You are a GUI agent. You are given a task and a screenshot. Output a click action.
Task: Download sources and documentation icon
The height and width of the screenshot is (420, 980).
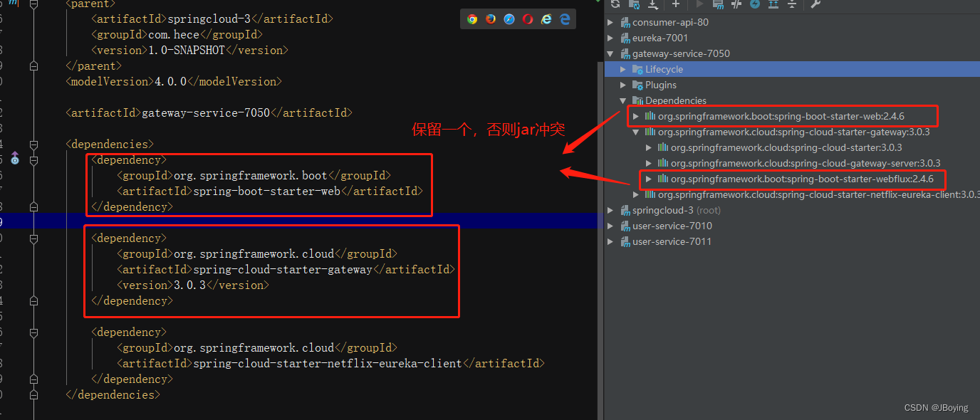point(653,4)
